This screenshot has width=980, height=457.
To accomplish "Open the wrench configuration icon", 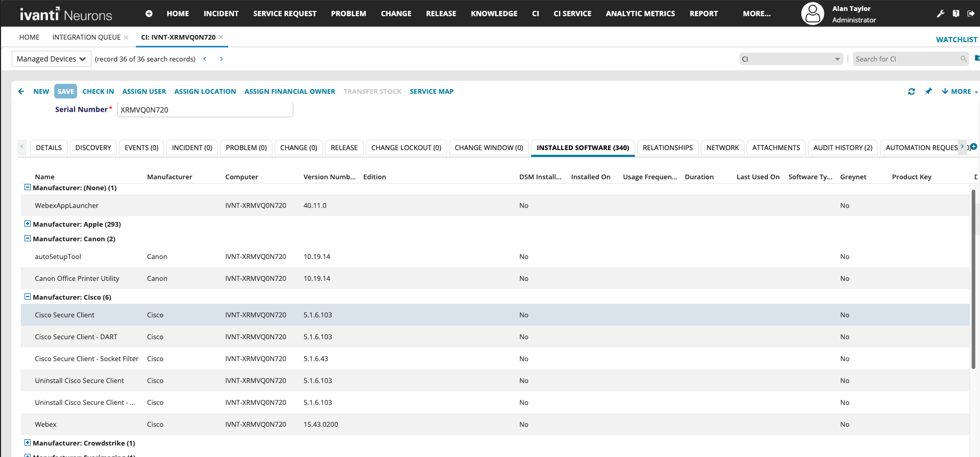I will (940, 14).
